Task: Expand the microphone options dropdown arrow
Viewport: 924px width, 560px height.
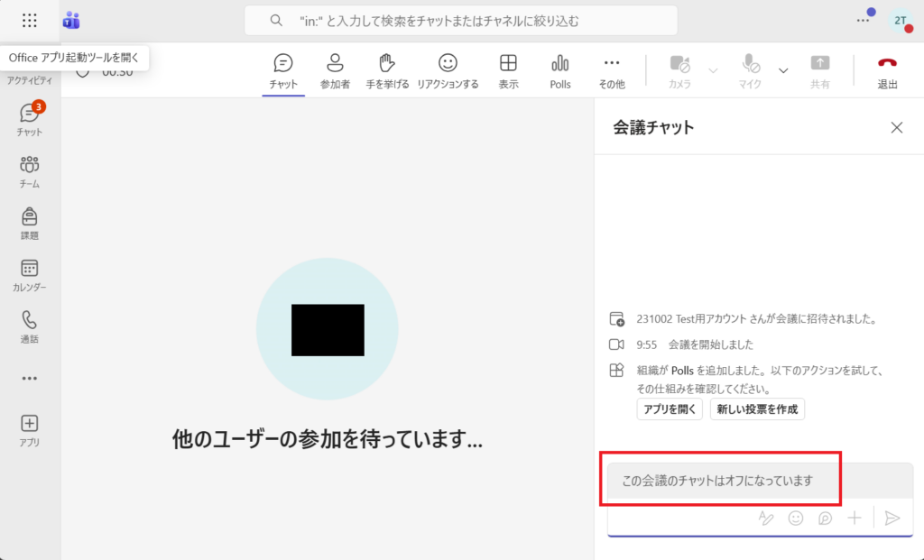Action: pos(783,70)
